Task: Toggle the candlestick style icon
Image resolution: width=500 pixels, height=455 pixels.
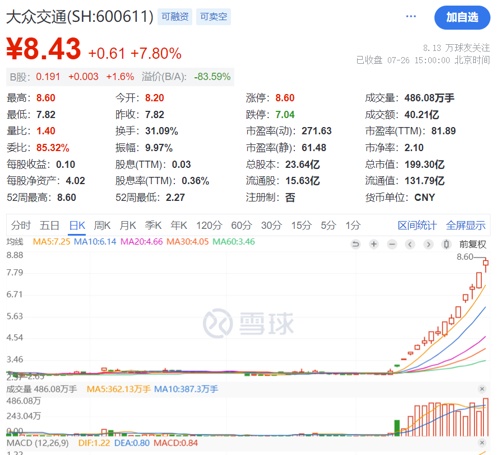Action: tap(446, 244)
